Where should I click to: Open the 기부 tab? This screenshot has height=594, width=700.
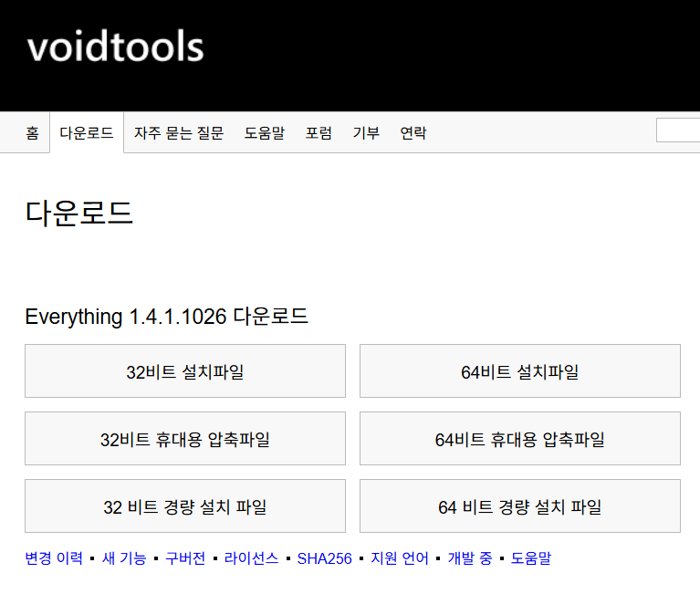click(366, 133)
